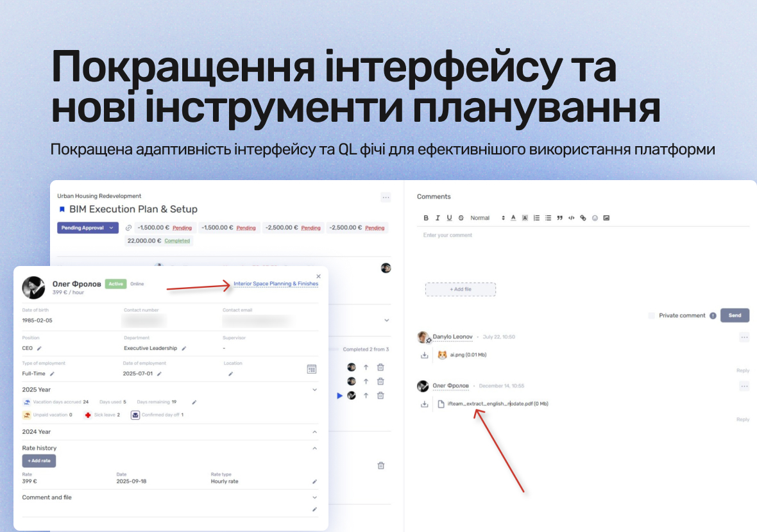Toggle bold formatting in comment editor
The height and width of the screenshot is (532, 757).
pyautogui.click(x=426, y=218)
